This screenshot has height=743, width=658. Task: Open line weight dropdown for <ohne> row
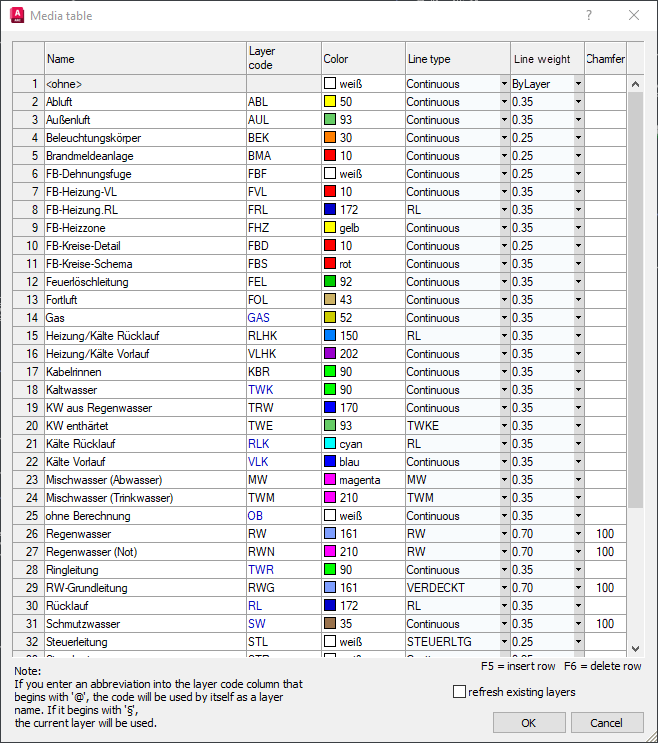click(x=578, y=84)
